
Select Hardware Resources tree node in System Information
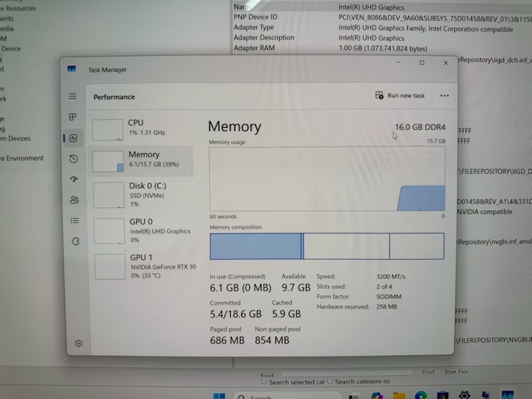pyautogui.click(x=18, y=8)
